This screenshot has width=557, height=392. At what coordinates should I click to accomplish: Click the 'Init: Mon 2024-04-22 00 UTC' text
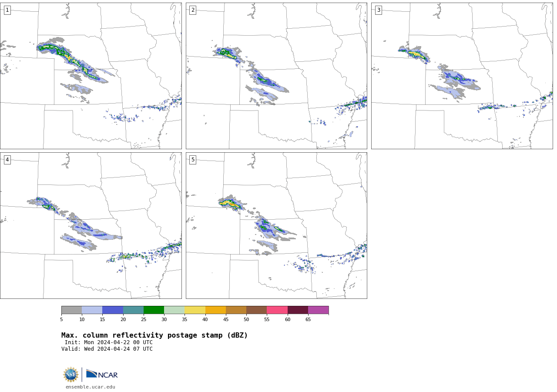109,342
